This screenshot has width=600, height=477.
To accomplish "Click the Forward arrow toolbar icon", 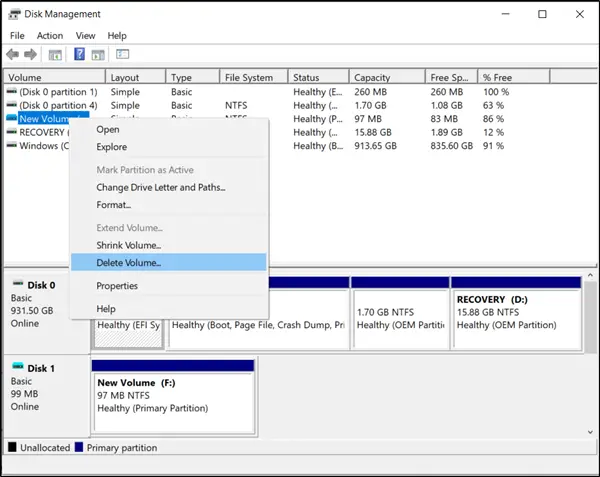I will tap(30, 54).
